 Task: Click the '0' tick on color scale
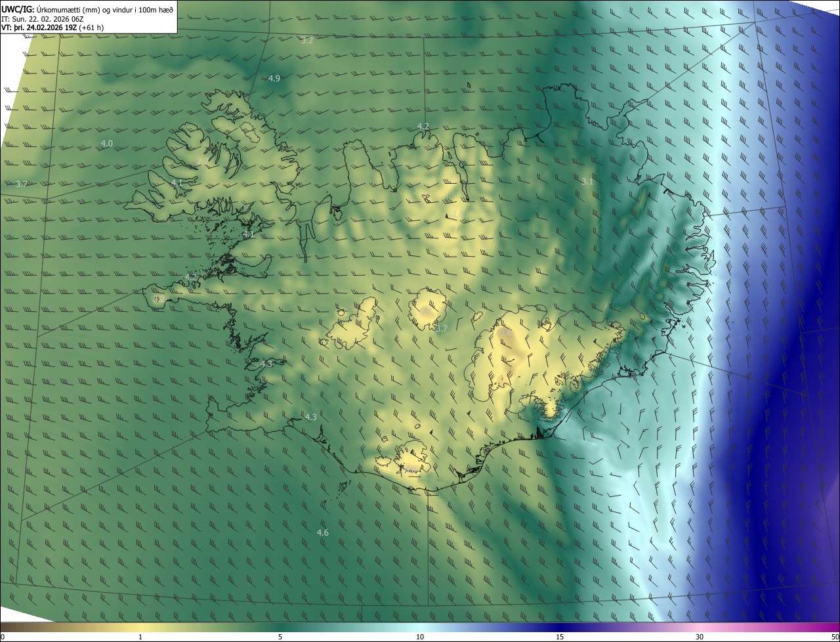(3, 637)
